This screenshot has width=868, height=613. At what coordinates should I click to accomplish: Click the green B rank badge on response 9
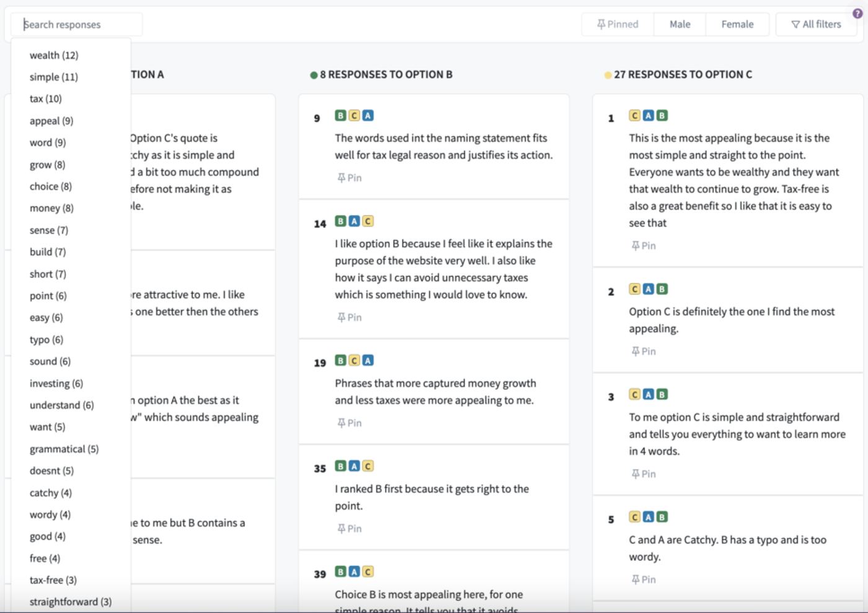point(340,115)
